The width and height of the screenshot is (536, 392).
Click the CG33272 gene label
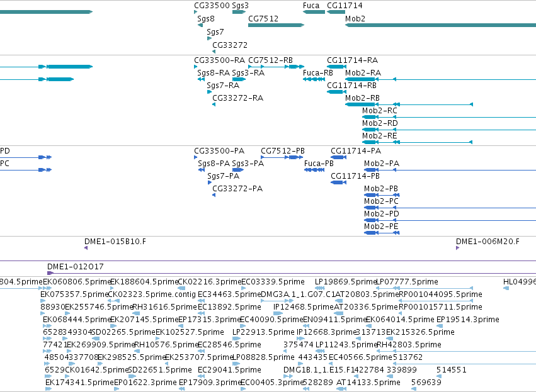tap(230, 45)
